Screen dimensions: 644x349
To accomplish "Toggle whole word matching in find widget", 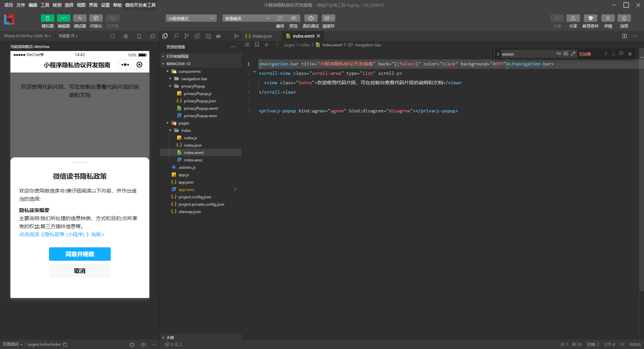I will click(x=566, y=53).
